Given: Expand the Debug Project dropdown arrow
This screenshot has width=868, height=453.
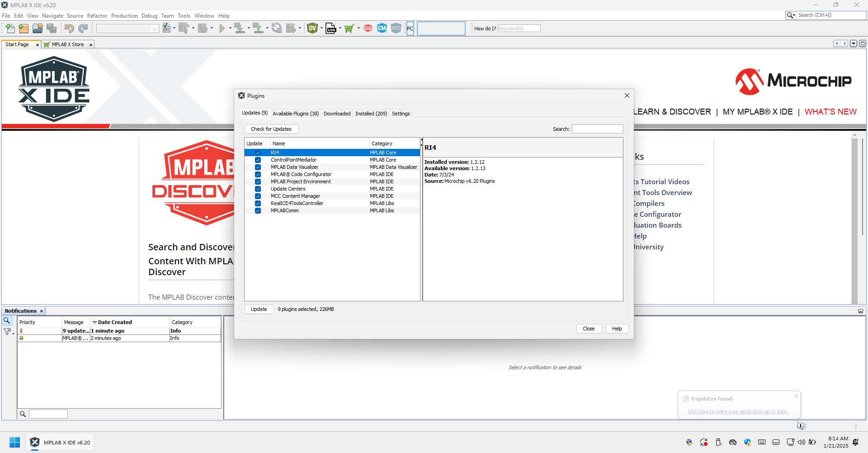Looking at the screenshot, I should [300, 29].
